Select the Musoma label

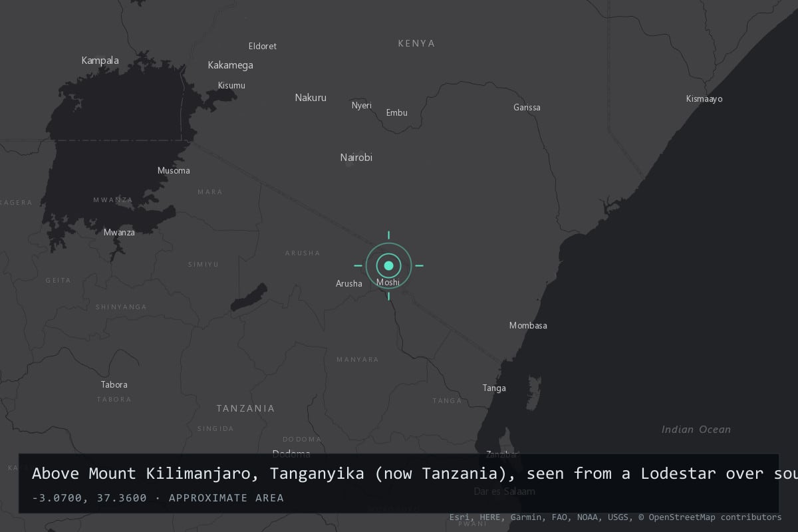(x=174, y=171)
